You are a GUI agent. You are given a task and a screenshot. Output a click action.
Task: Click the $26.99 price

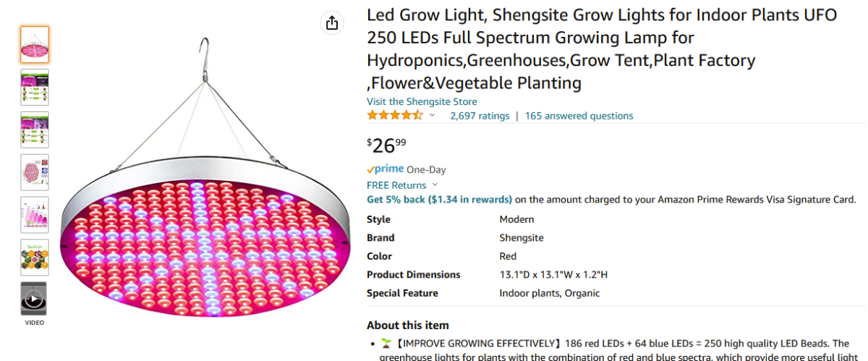click(x=386, y=145)
